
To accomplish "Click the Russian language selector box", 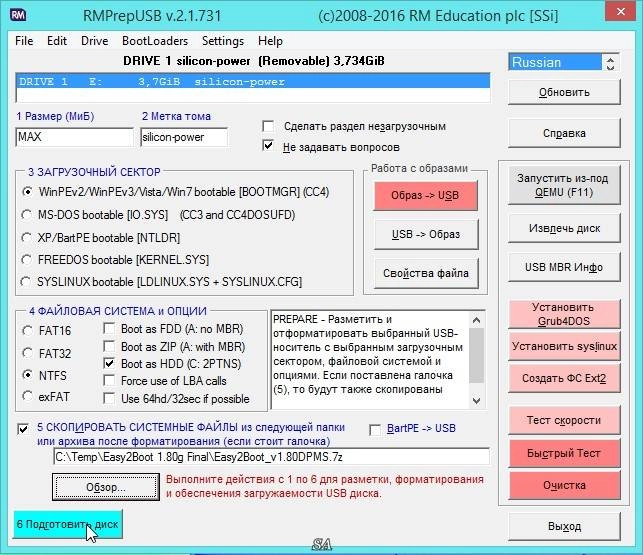I will point(555,62).
